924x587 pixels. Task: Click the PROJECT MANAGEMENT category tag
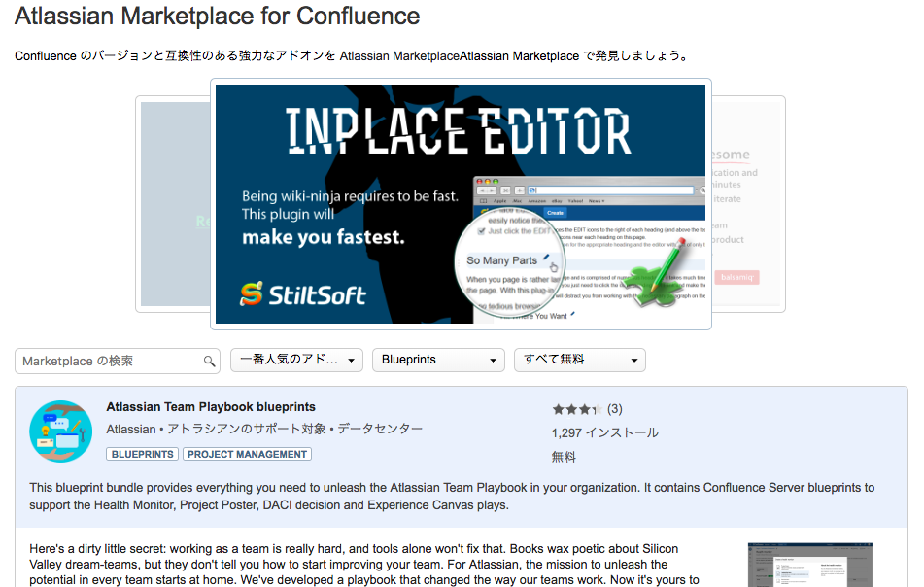[247, 455]
